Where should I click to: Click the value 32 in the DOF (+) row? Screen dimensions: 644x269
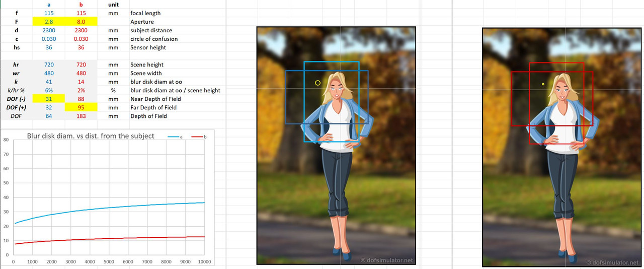(49, 108)
